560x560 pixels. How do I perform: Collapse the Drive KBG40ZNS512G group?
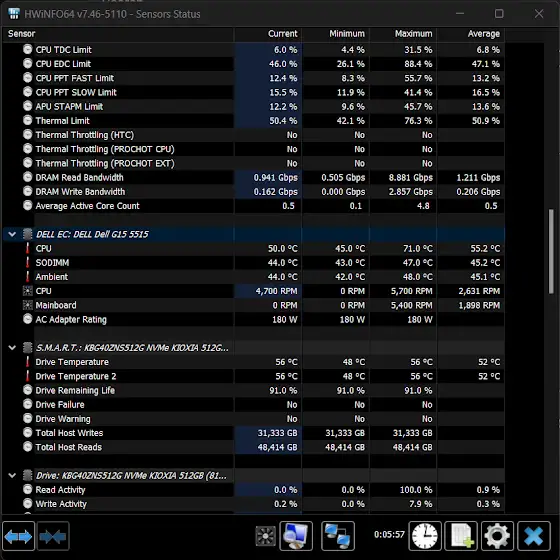coord(12,475)
